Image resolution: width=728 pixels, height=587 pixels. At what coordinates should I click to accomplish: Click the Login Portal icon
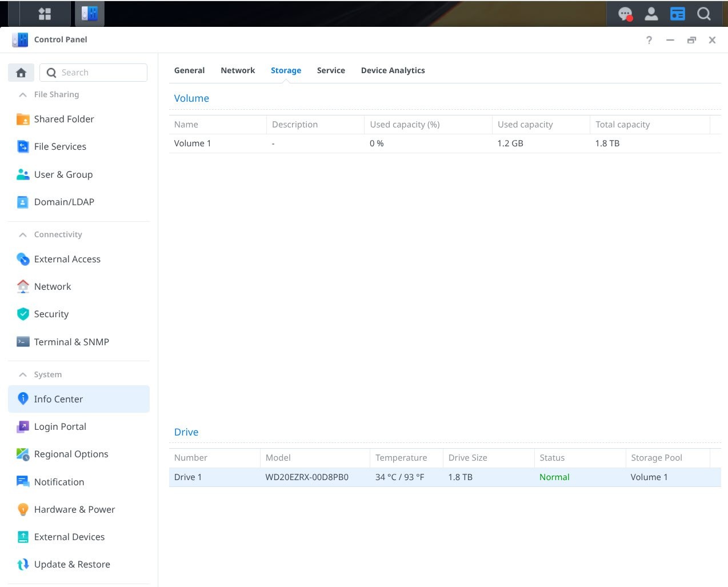[23, 426]
